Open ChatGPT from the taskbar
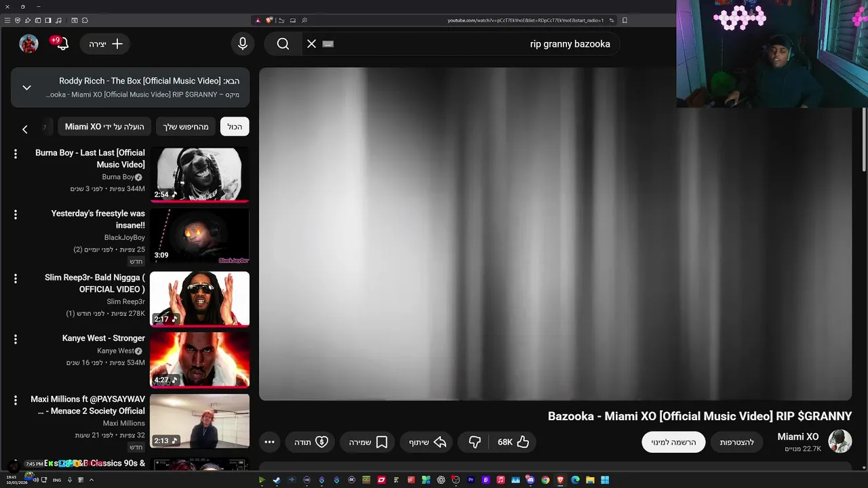 441,480
